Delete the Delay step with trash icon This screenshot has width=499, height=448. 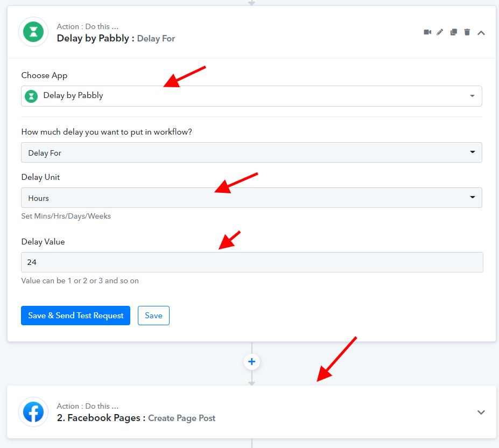coord(467,32)
